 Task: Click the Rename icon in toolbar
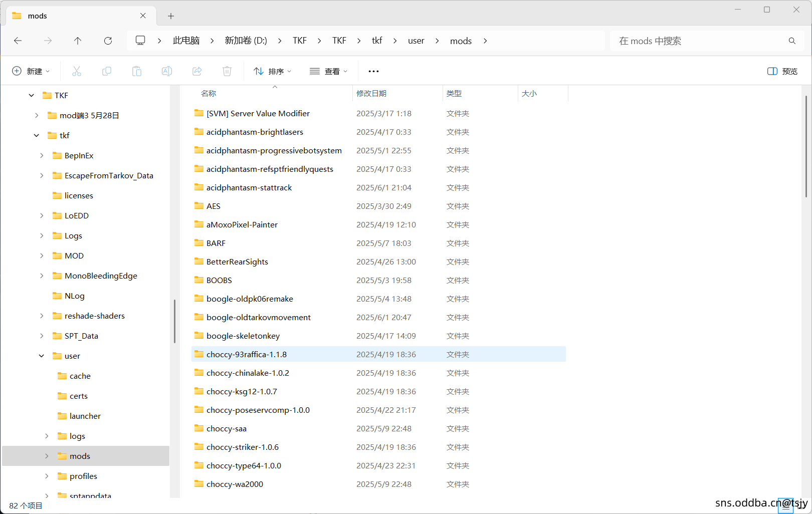point(167,71)
